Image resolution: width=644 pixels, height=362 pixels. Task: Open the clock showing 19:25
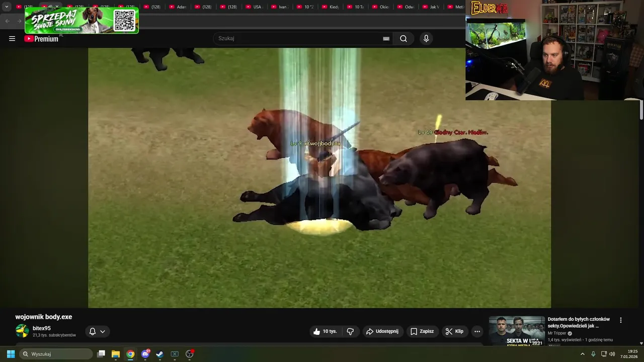629,354
